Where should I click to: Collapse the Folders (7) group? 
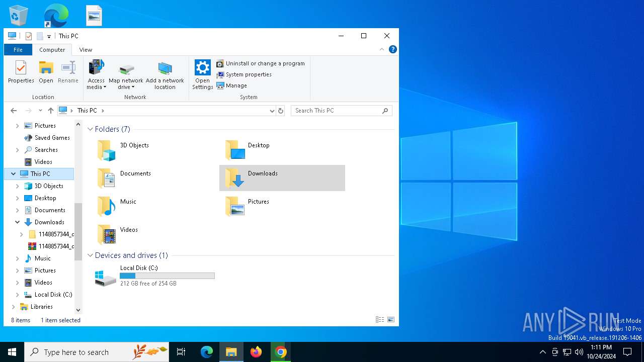tap(90, 129)
